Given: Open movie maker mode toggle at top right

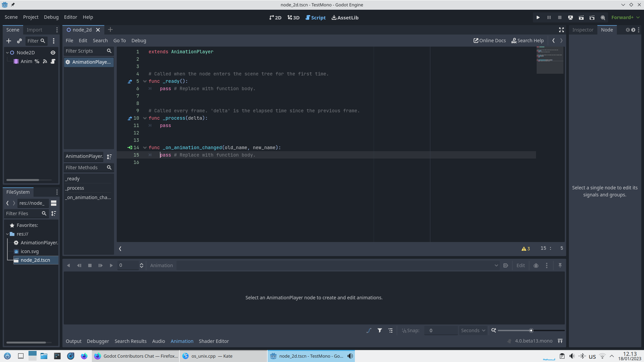Looking at the screenshot, I should 603,17.
